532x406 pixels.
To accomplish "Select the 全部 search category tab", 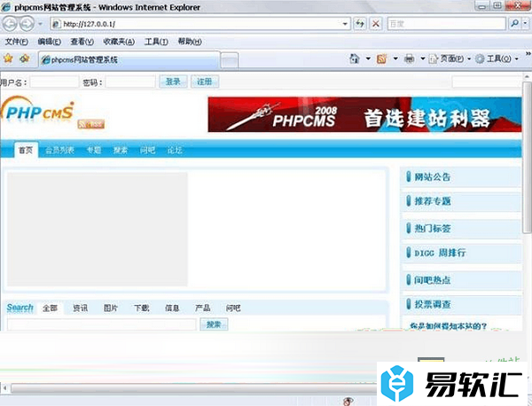I will click(x=50, y=308).
